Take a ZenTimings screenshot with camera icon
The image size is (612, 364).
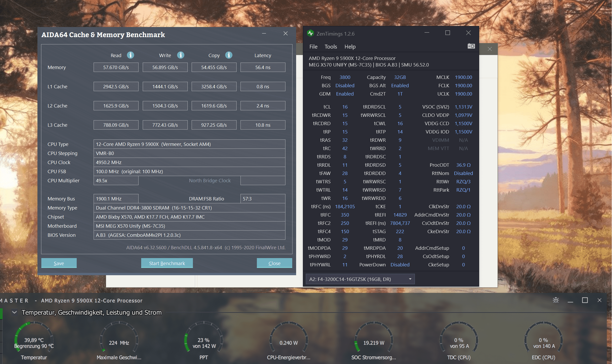pyautogui.click(x=471, y=46)
